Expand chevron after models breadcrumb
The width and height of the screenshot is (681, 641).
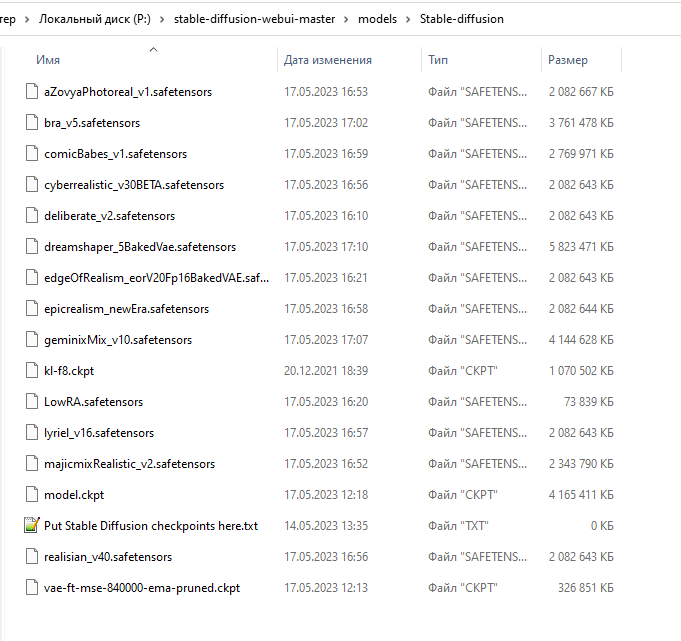tap(408, 20)
